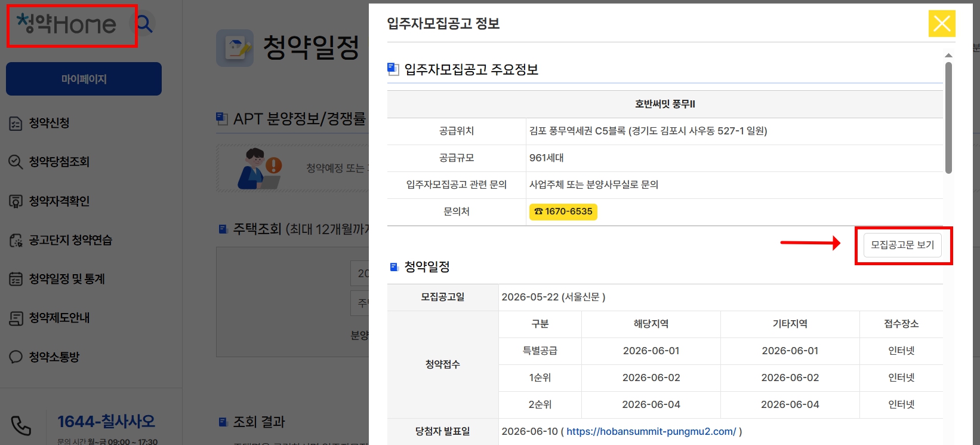Click the 청약당첨조회 magnifier icon
This screenshot has height=445, width=980.
(16, 162)
